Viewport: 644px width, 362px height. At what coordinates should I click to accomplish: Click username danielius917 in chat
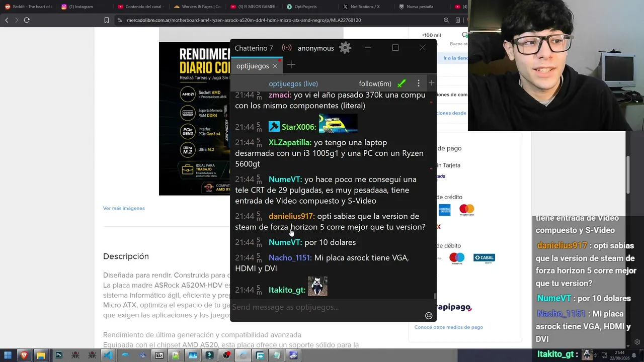tap(292, 216)
